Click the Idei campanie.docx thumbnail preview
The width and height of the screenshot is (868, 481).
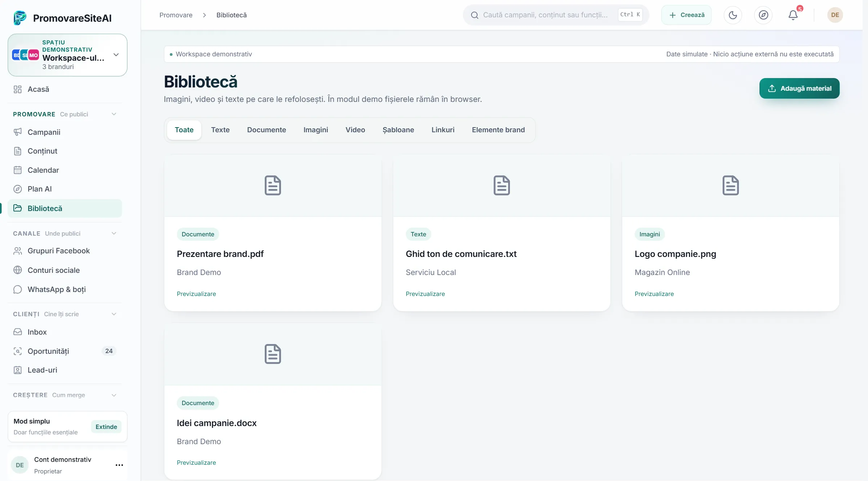click(x=273, y=354)
